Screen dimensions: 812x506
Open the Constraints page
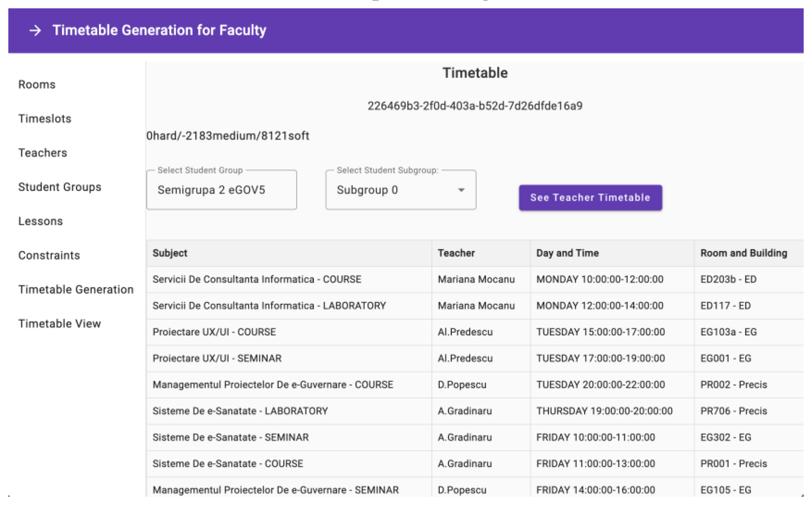click(49, 255)
